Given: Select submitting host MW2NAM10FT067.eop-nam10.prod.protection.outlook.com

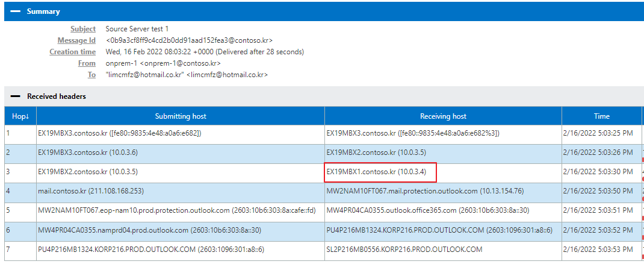Looking at the screenshot, I should click(x=176, y=210).
